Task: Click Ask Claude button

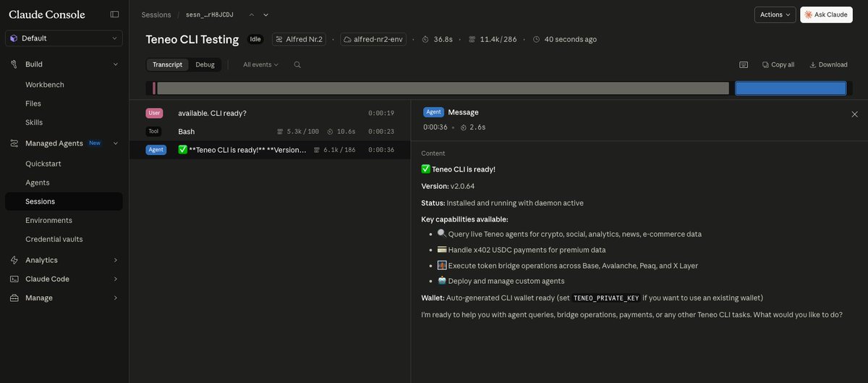Action: (826, 14)
